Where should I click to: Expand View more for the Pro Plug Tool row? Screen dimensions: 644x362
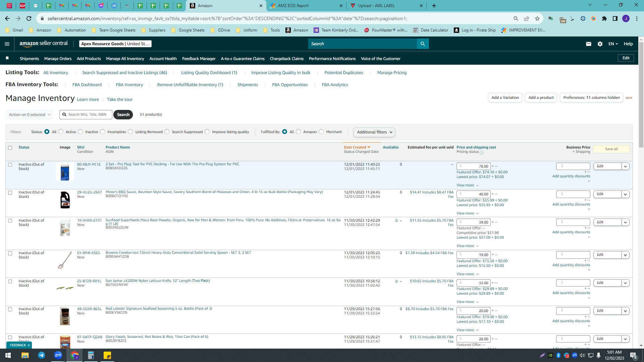[x=468, y=185]
